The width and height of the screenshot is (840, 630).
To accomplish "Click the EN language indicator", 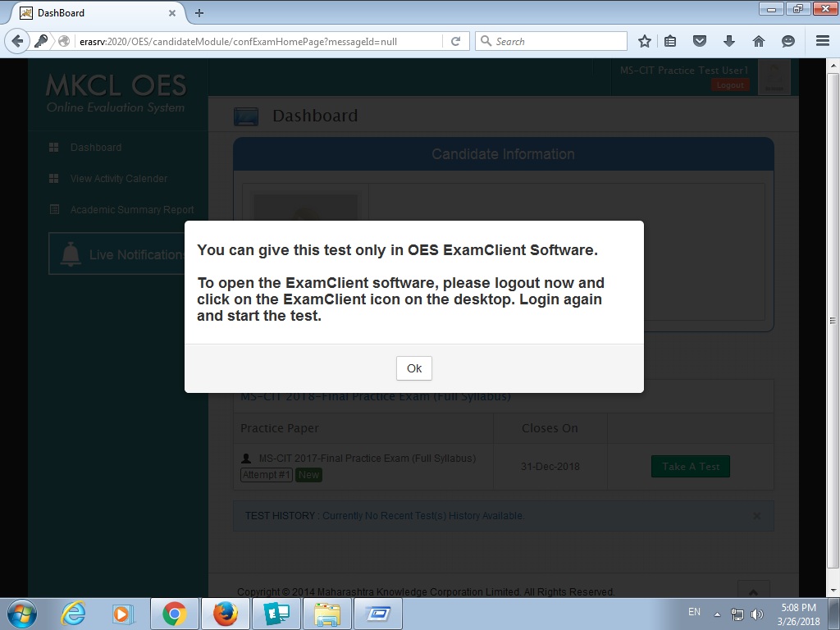I will click(694, 612).
